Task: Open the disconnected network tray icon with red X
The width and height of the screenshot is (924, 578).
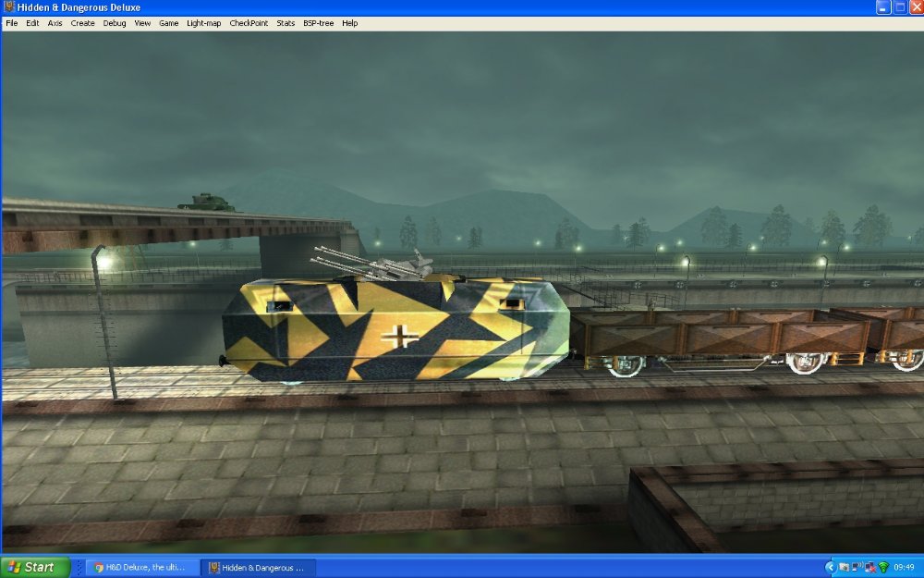Action: click(x=869, y=568)
